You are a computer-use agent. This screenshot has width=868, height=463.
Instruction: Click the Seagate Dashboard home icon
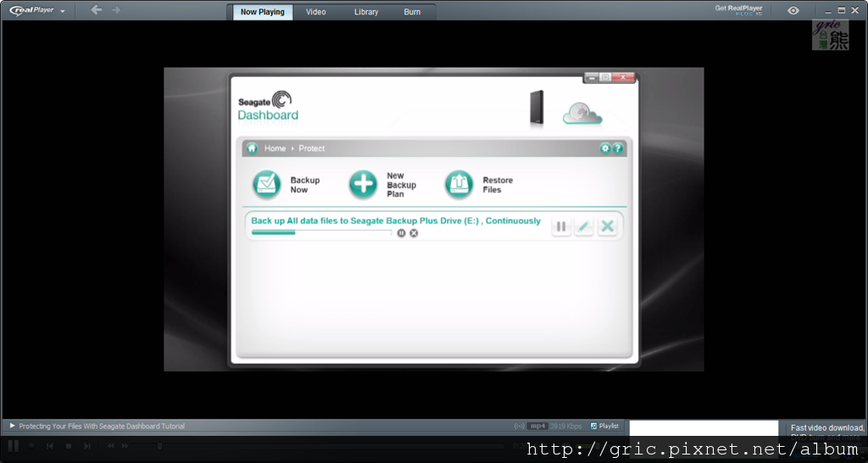click(253, 148)
